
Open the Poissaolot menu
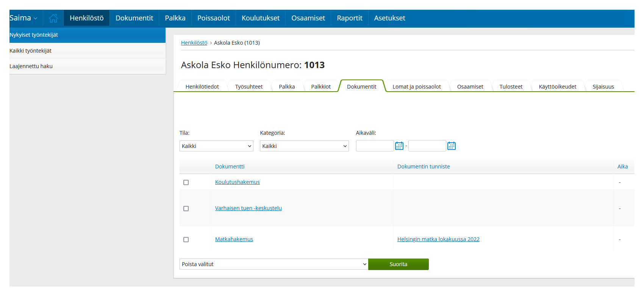tap(214, 18)
